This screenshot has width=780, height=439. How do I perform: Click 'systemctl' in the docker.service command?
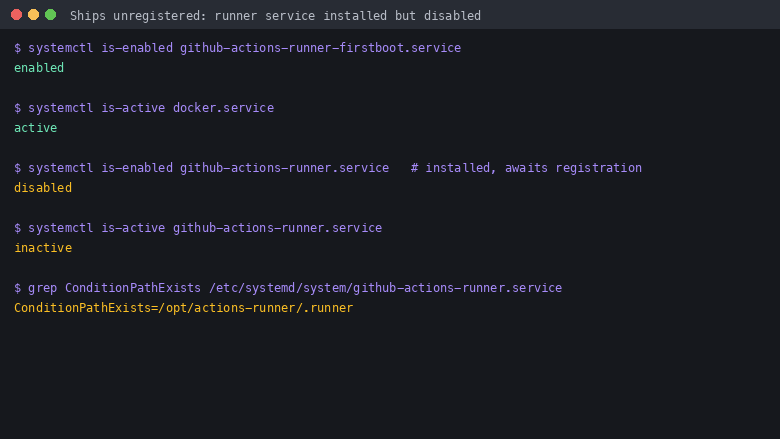pos(60,108)
